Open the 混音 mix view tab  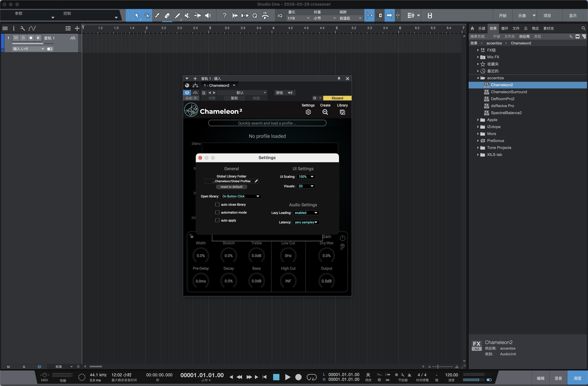click(x=558, y=378)
